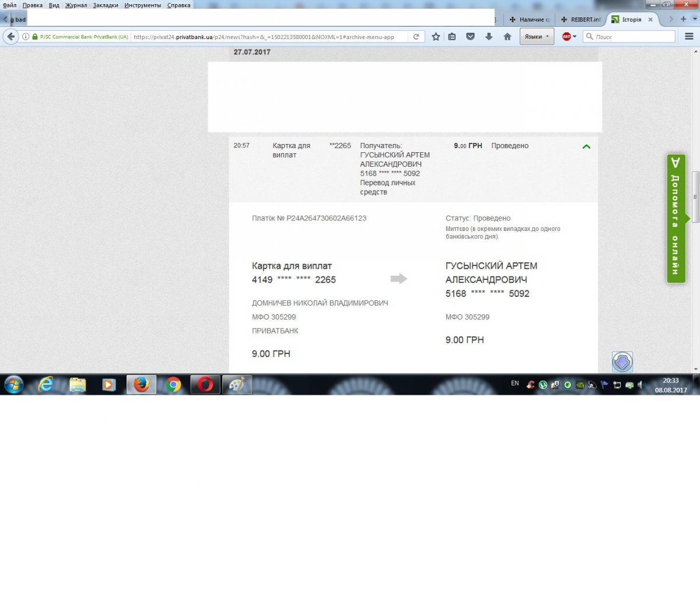Open Windows Explorer folder in taskbar

coord(78,385)
